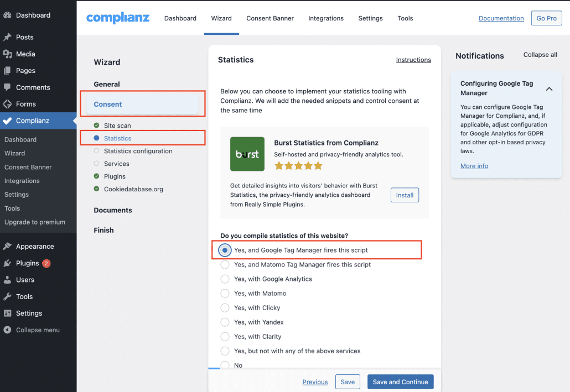Click the Go Pro button

[546, 18]
